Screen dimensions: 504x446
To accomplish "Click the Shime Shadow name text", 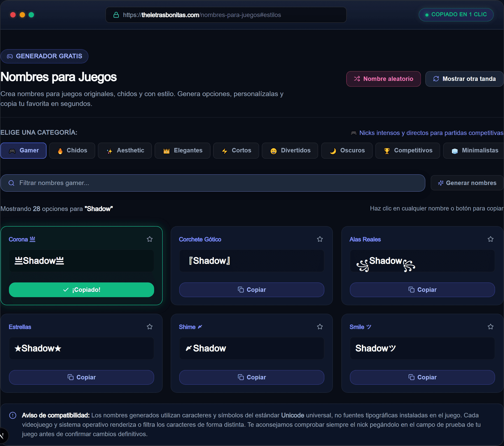I will [x=206, y=348].
